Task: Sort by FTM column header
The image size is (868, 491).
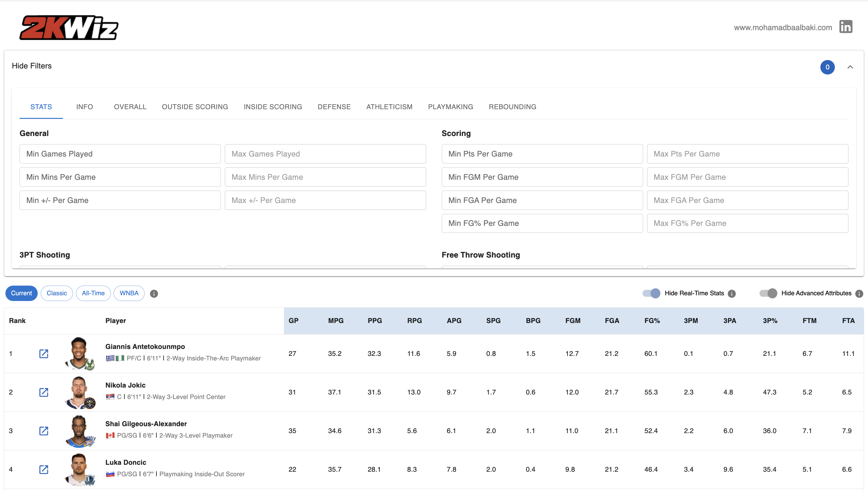Action: 809,321
